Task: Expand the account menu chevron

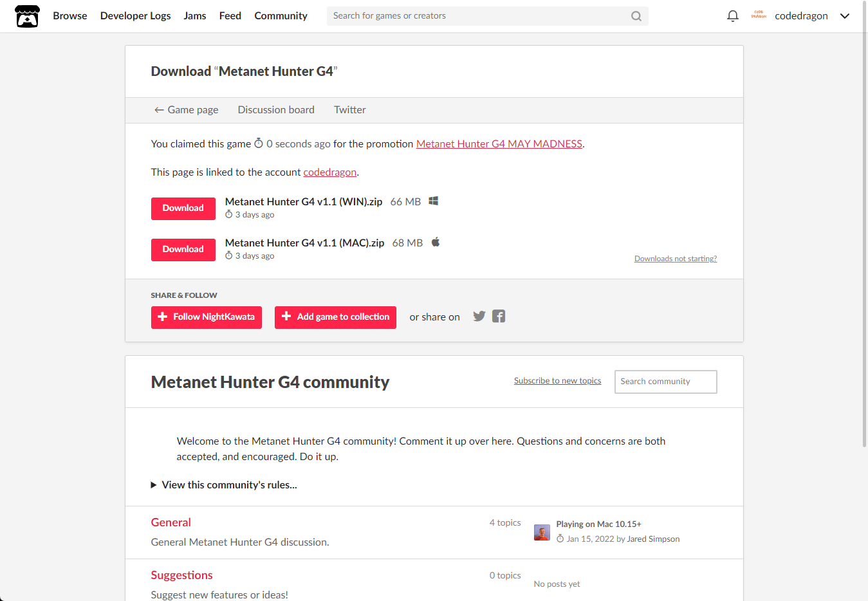Action: (x=845, y=16)
